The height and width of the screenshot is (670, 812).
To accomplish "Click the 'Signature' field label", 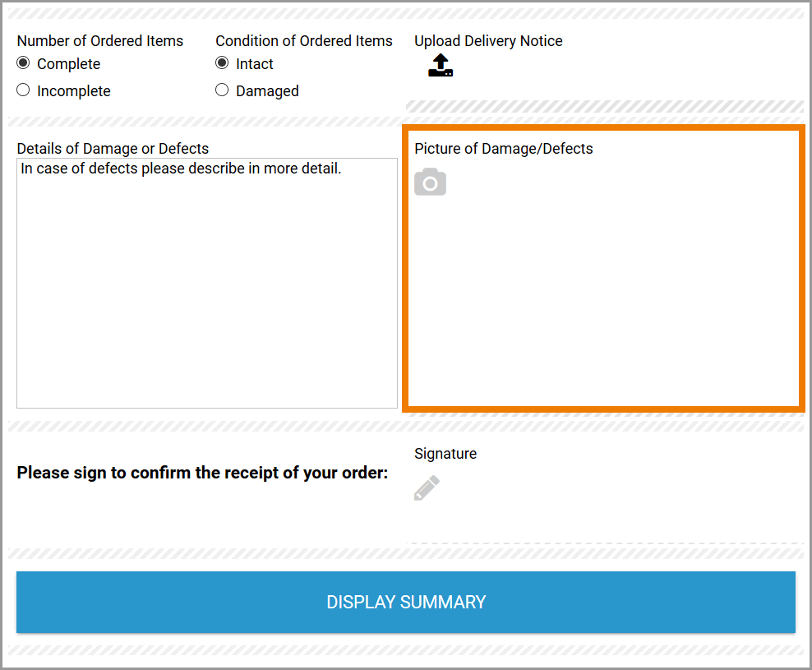I will coord(445,454).
